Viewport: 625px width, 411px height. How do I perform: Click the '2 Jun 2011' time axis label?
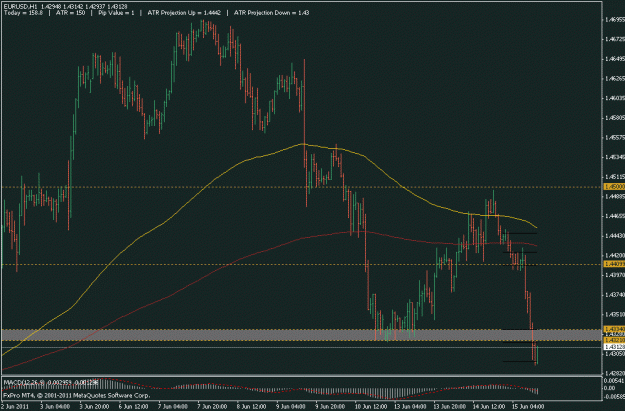point(15,407)
